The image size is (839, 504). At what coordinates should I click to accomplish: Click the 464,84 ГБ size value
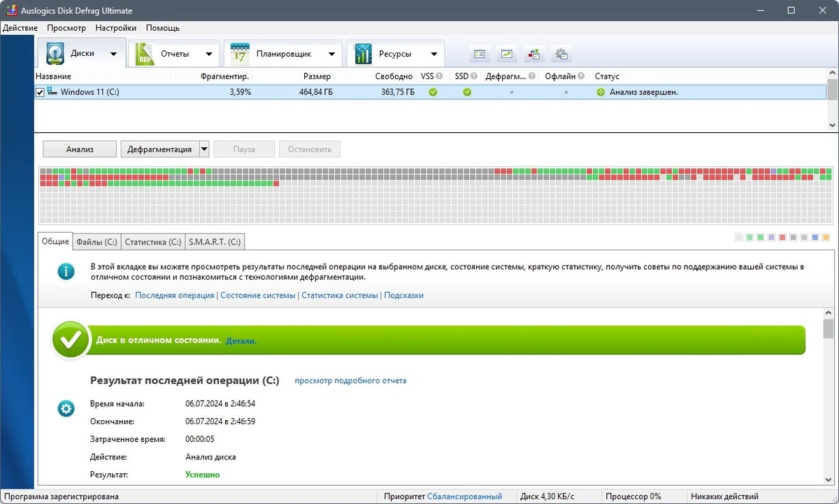pos(317,92)
